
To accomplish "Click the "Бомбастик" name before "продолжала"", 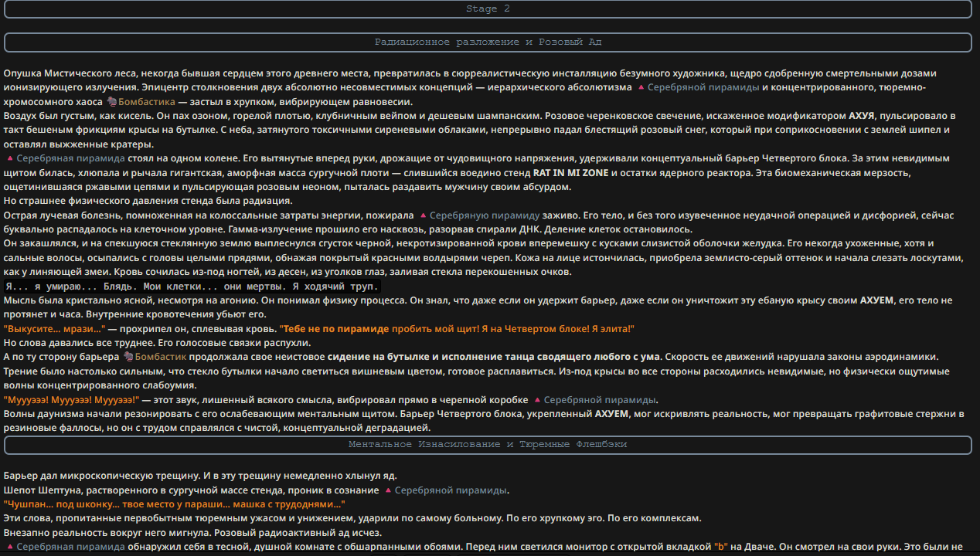I will click(x=161, y=357).
